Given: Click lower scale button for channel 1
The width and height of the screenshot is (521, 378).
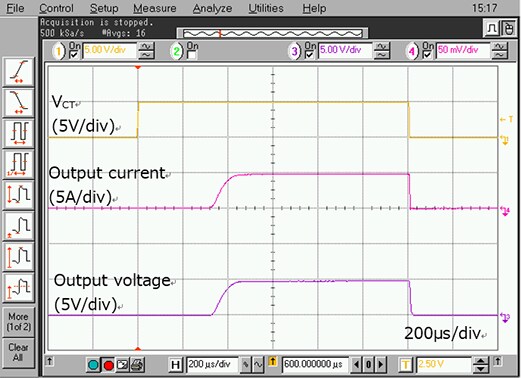Looking at the screenshot, I should pos(146,55).
